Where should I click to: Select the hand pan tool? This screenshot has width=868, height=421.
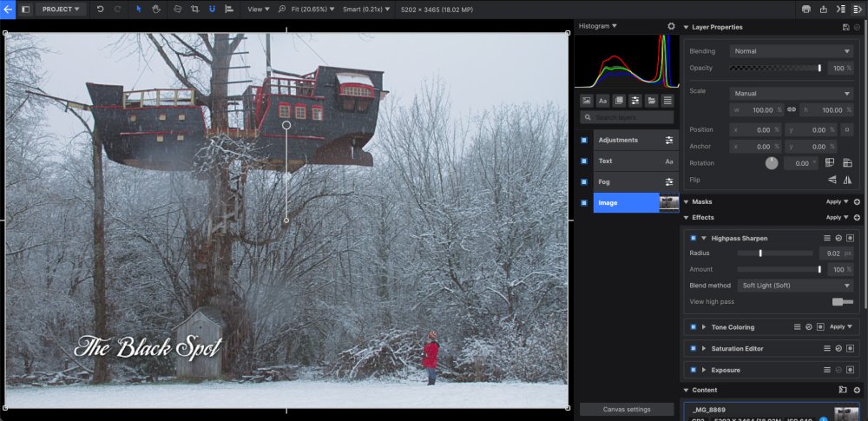pos(157,9)
